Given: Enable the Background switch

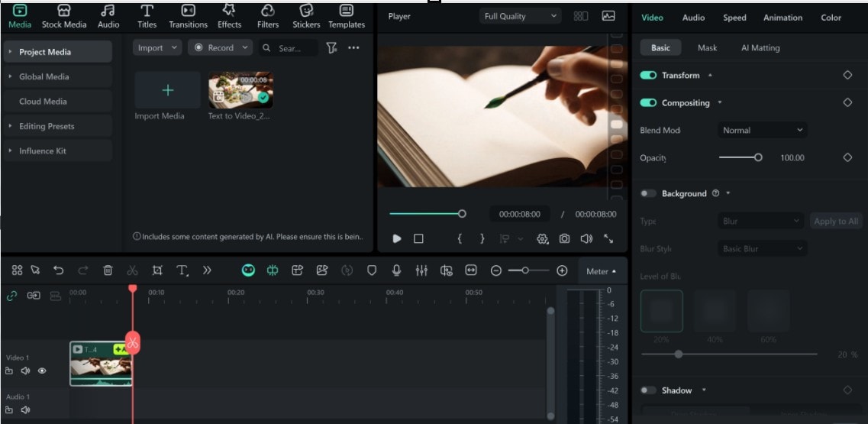Looking at the screenshot, I should (648, 193).
